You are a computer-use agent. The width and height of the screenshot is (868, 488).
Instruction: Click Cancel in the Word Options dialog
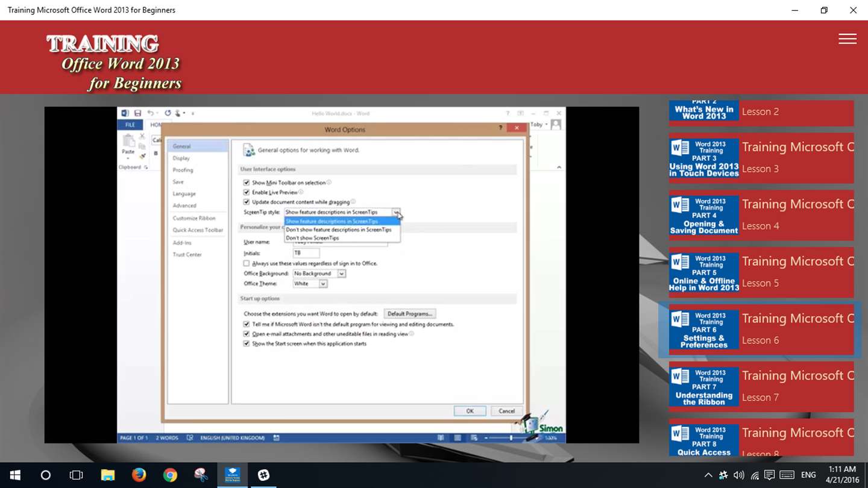coord(506,411)
